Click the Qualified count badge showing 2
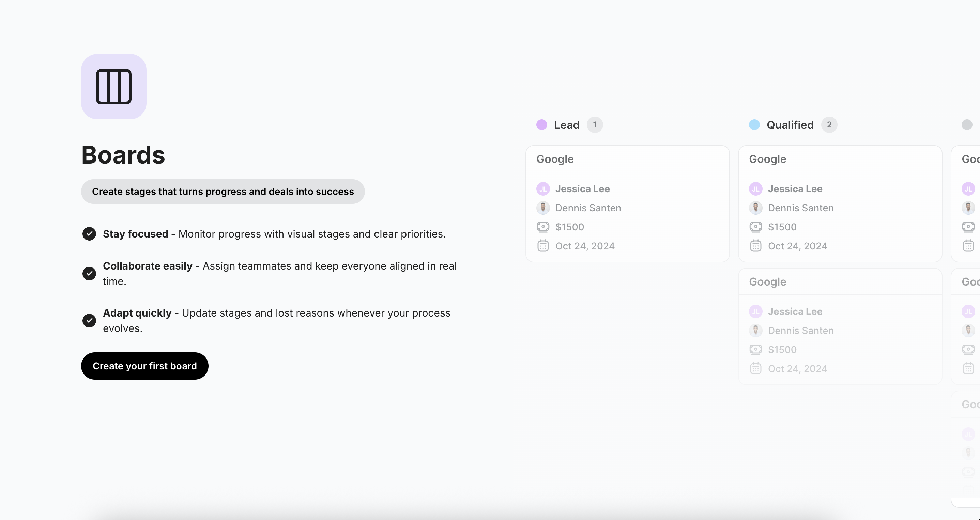Screen dimensions: 980x520 [829, 124]
